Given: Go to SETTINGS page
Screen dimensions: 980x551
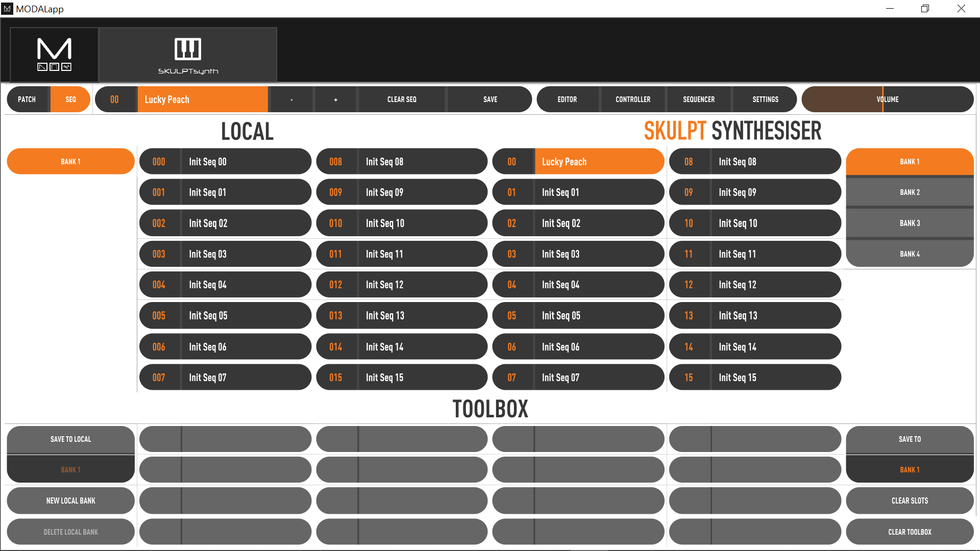Looking at the screenshot, I should (x=765, y=99).
